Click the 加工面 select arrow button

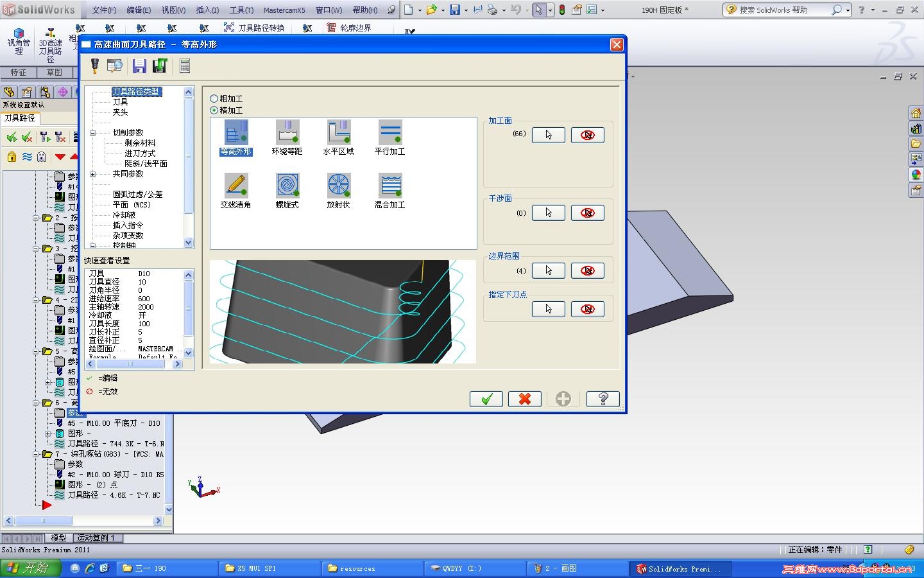(x=548, y=135)
